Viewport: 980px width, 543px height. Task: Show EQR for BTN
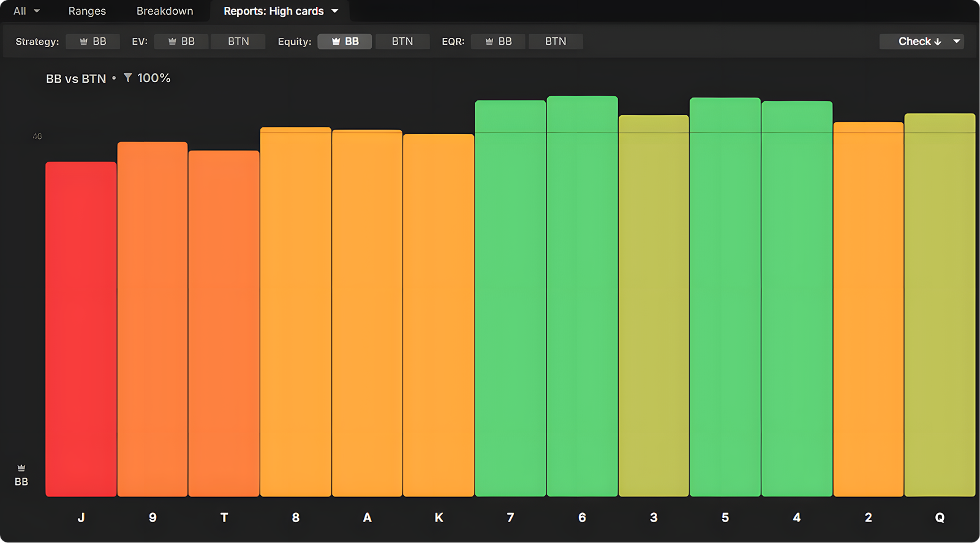pyautogui.click(x=556, y=41)
